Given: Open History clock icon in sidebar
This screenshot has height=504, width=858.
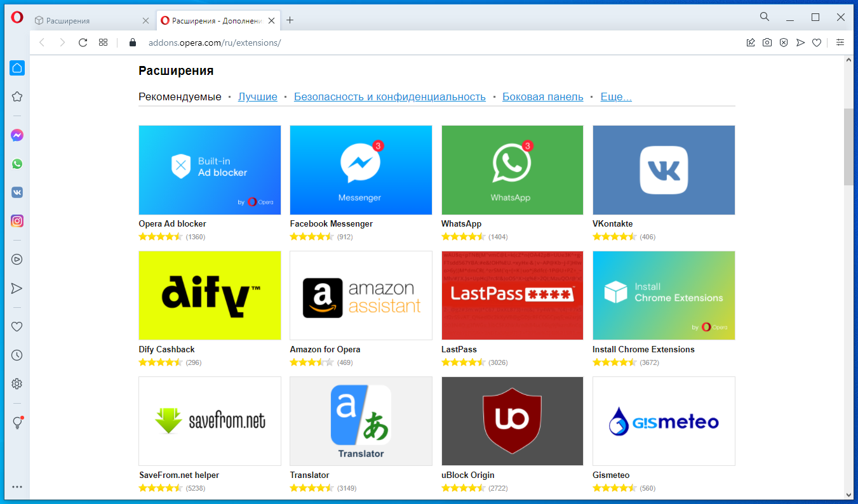Looking at the screenshot, I should [17, 355].
